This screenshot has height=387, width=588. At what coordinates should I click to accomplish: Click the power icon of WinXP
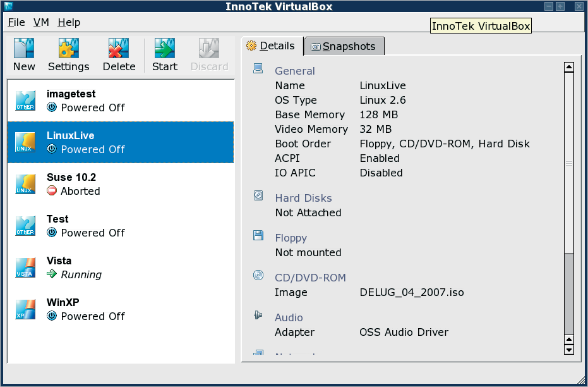(52, 316)
